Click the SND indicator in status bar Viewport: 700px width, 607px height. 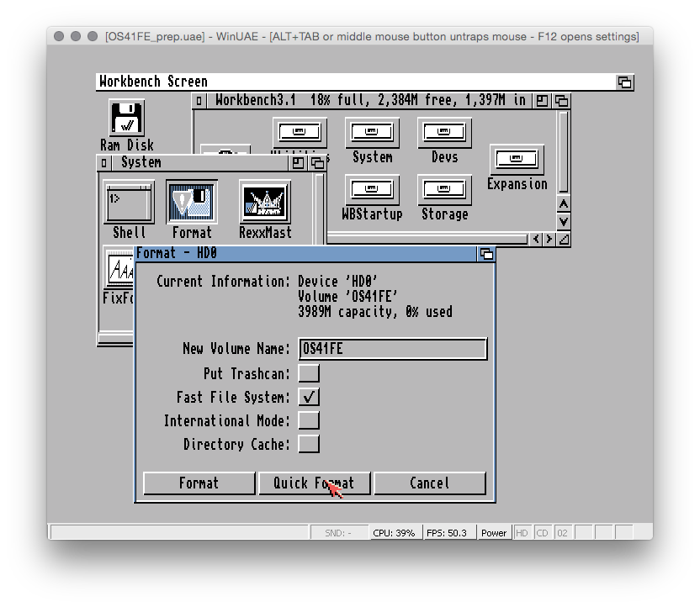point(338,533)
